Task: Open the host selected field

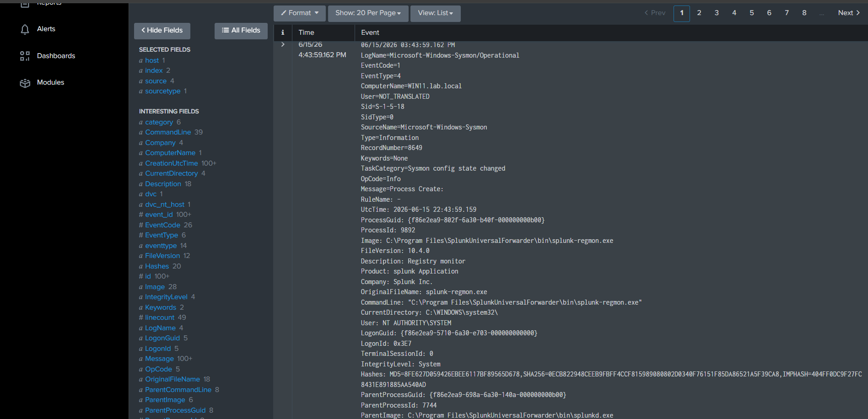Action: point(152,60)
